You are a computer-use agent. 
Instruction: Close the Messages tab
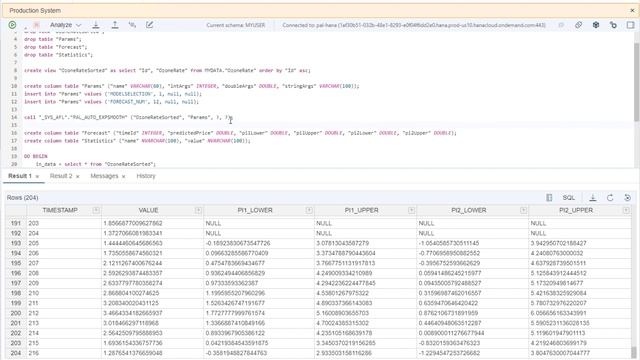[x=123, y=176]
